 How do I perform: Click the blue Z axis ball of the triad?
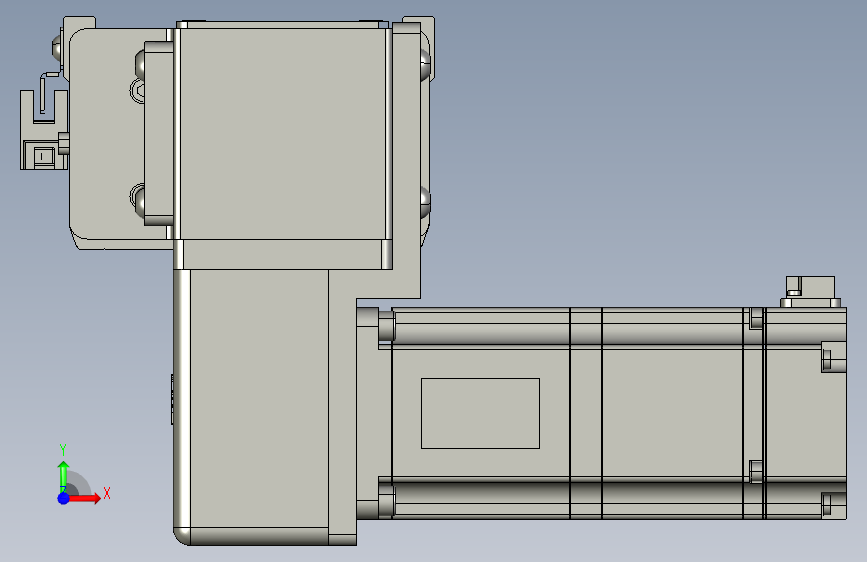click(64, 498)
